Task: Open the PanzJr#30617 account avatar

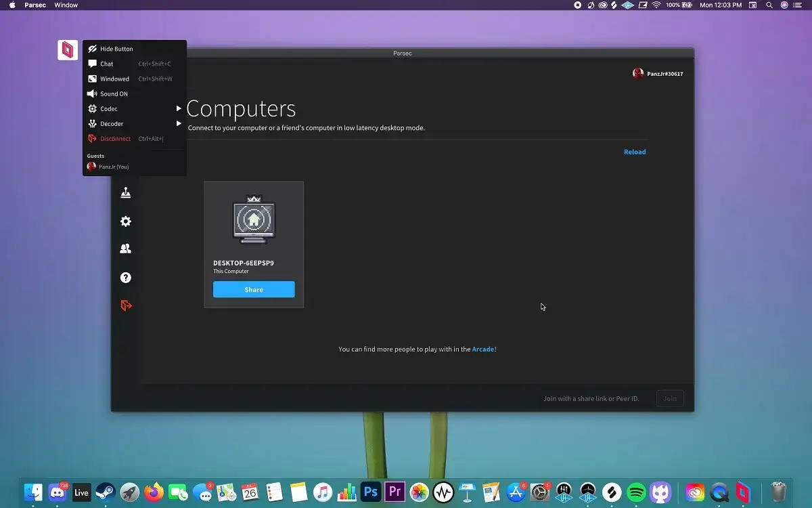Action: point(637,74)
